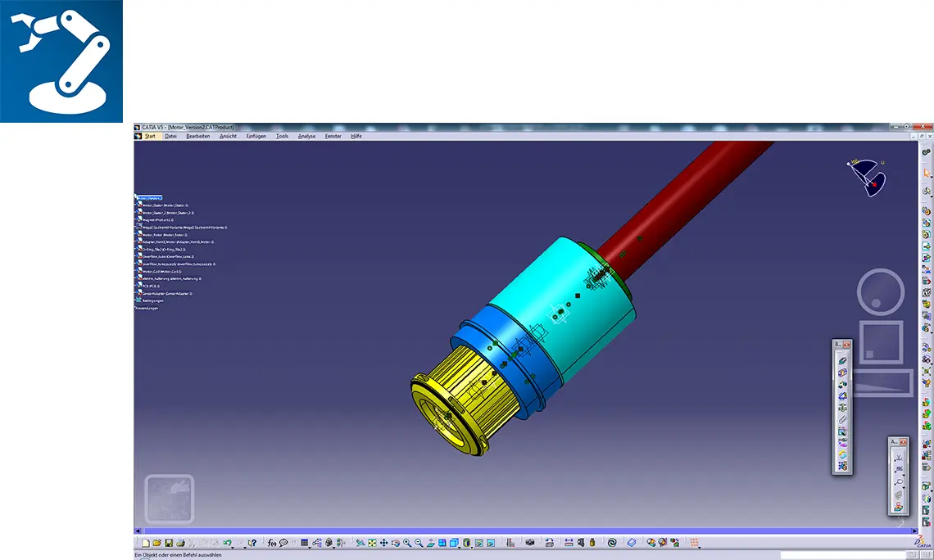Open the Analyse menu
Image resolution: width=934 pixels, height=560 pixels.
[306, 136]
